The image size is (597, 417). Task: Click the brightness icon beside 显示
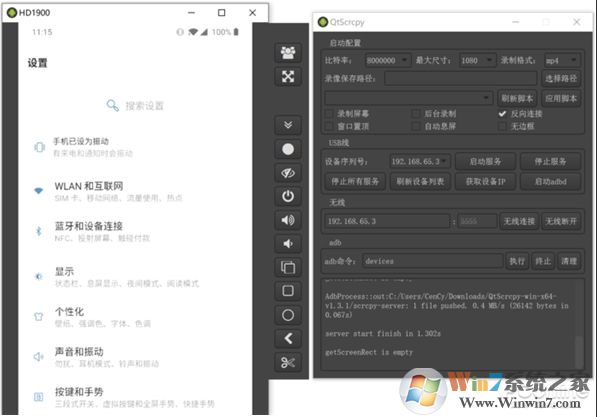point(38,276)
